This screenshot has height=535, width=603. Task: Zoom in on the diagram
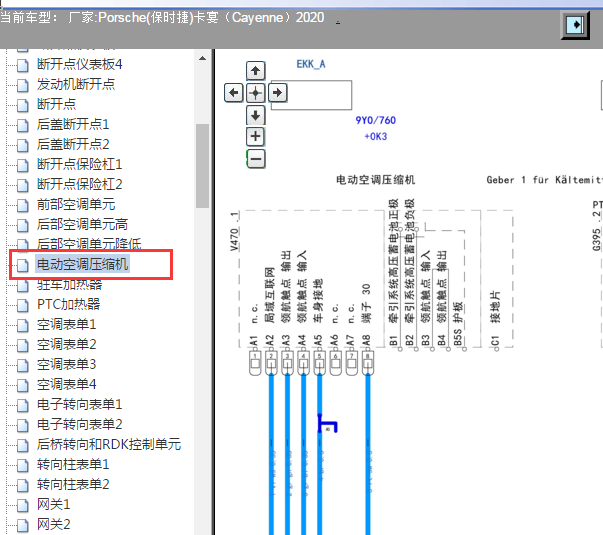tap(255, 137)
